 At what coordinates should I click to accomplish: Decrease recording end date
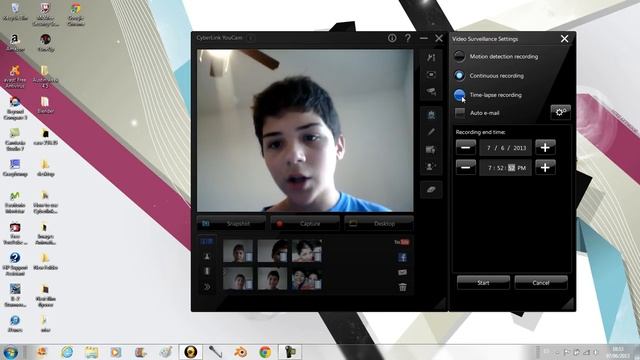coord(466,147)
